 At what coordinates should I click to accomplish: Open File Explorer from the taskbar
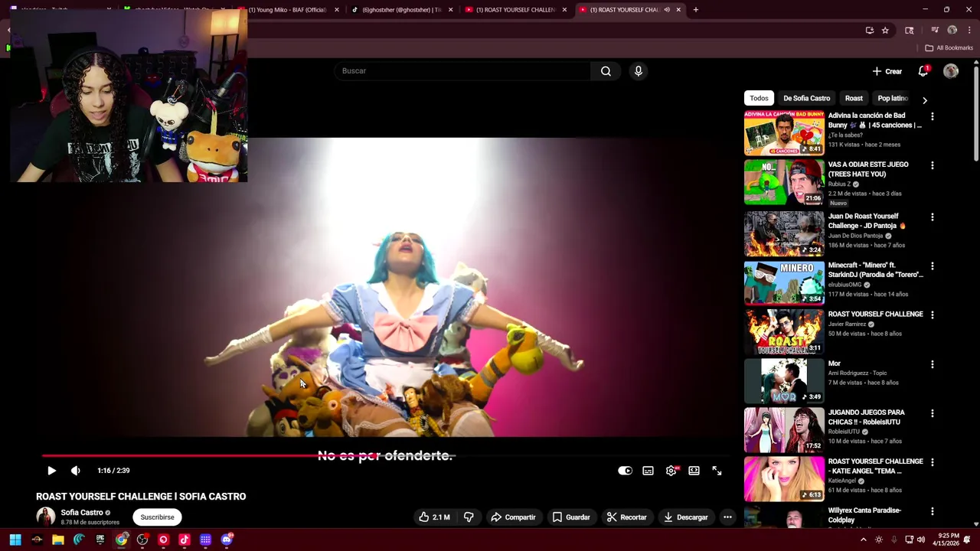(x=58, y=540)
